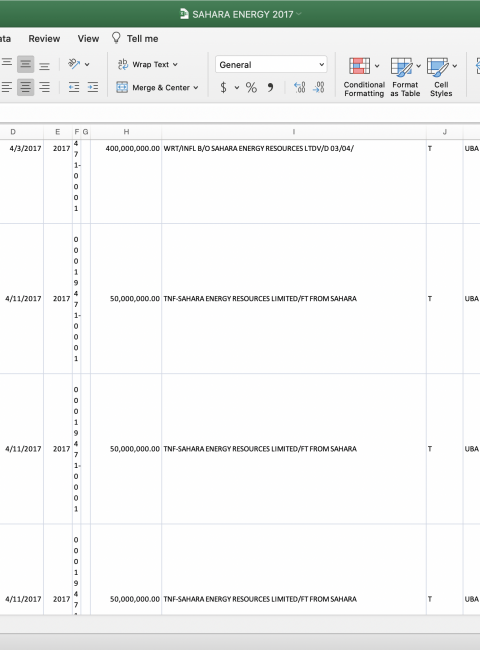Toggle middle vertical alignment
The image size is (480, 650).
26,64
